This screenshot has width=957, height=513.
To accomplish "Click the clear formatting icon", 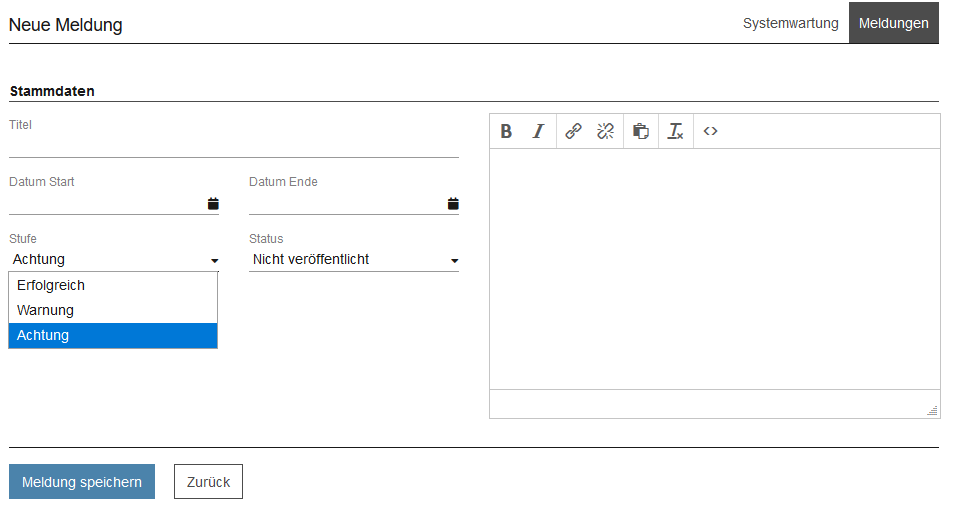I will coord(675,131).
